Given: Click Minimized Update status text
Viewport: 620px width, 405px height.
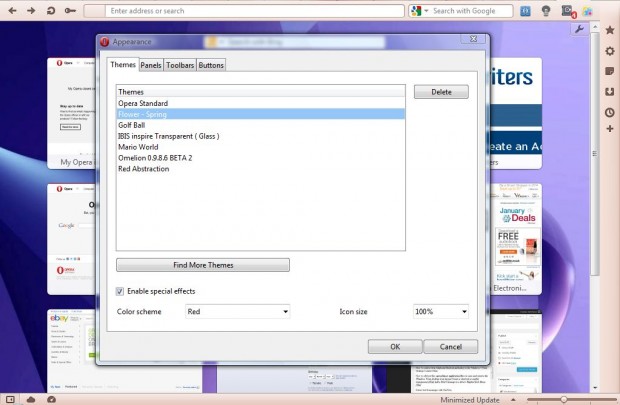Looking at the screenshot, I should point(470,400).
